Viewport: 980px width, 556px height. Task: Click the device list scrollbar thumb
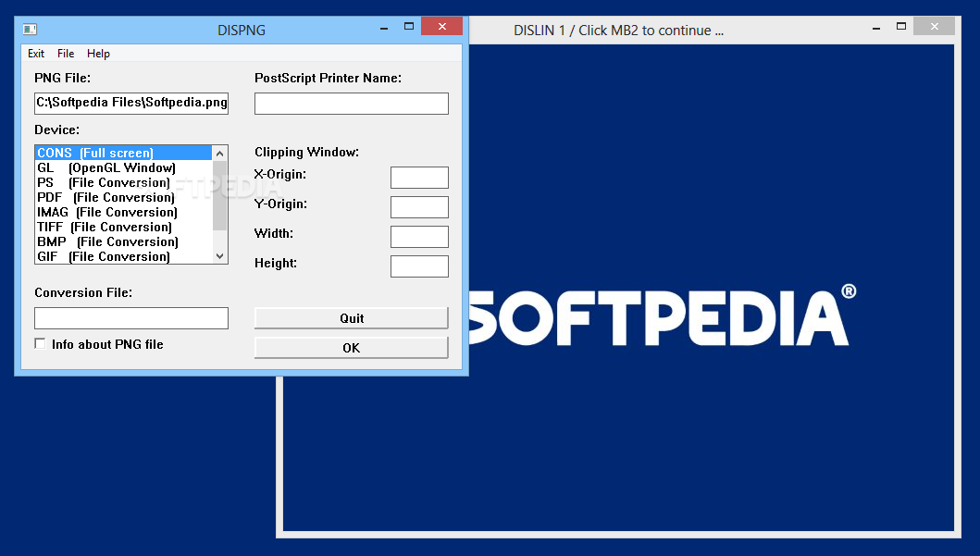tap(219, 195)
